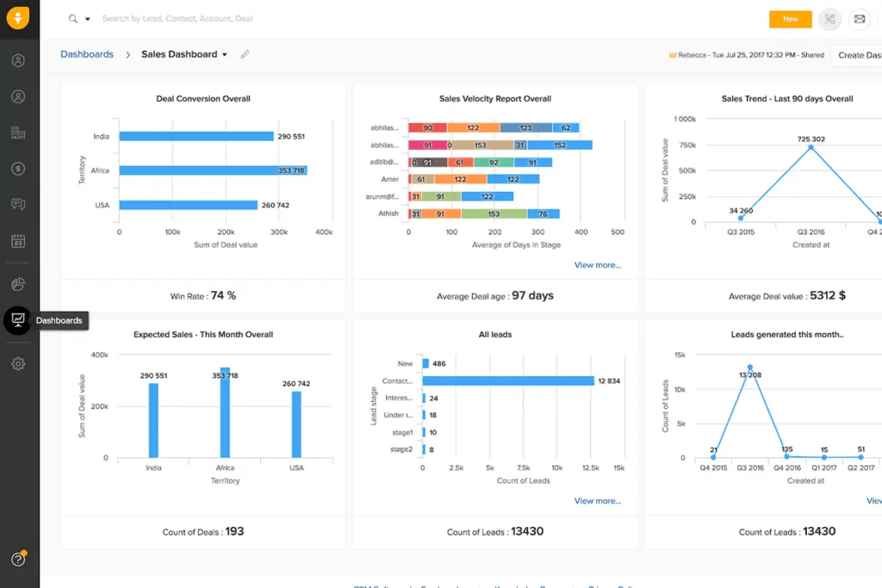The image size is (882, 588).
Task: Focus the Lead, Contact, Account search field
Action: (177, 19)
